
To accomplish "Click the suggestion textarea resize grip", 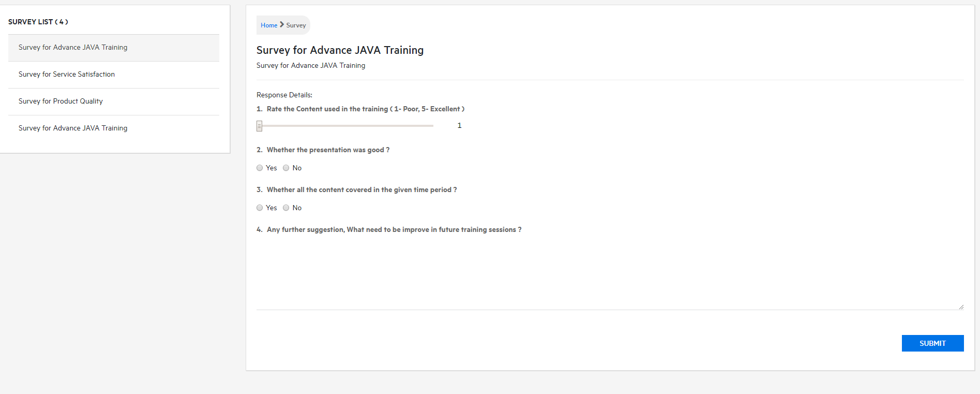I will pyautogui.click(x=961, y=307).
